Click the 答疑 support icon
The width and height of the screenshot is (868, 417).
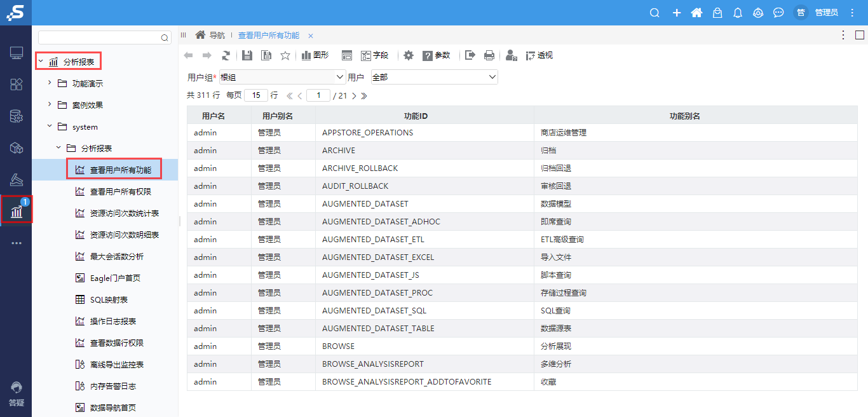coord(17,394)
